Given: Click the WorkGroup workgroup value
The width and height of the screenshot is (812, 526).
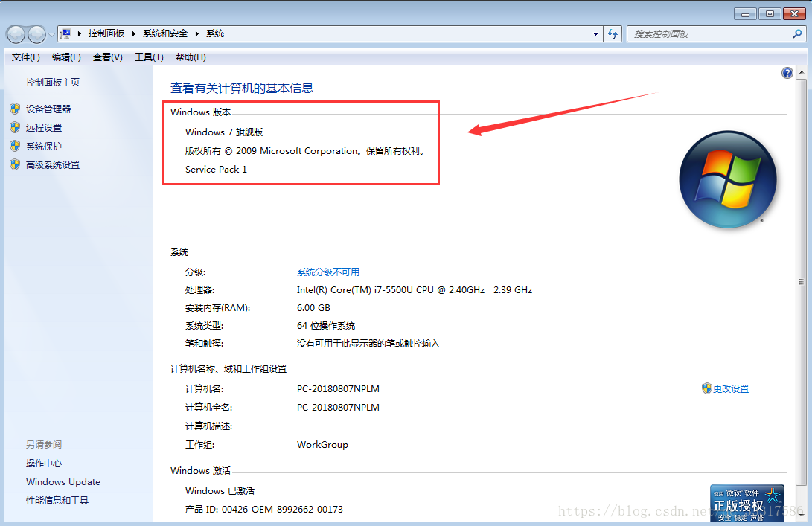Looking at the screenshot, I should point(322,445).
